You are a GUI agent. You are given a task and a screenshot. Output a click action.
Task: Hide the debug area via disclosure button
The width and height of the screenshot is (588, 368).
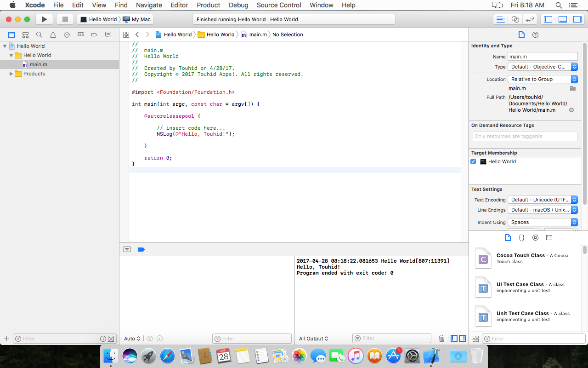tap(127, 249)
